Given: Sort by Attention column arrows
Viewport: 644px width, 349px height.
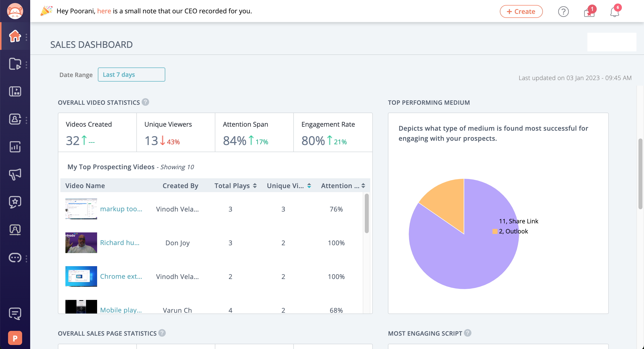Looking at the screenshot, I should [x=363, y=186].
